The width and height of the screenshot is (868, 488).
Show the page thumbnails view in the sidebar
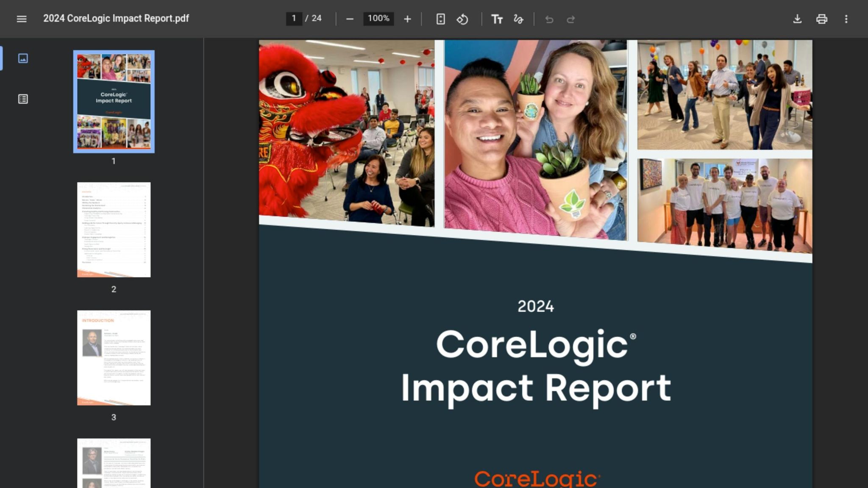(23, 58)
